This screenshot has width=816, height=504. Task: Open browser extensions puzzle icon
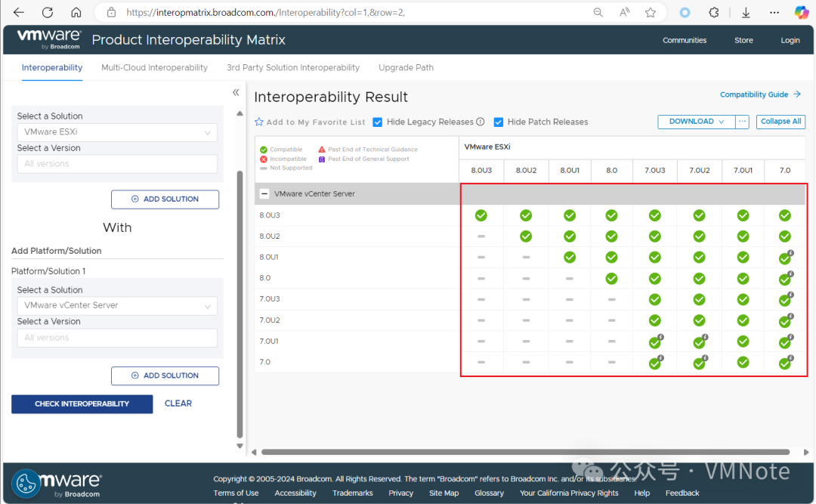(714, 13)
